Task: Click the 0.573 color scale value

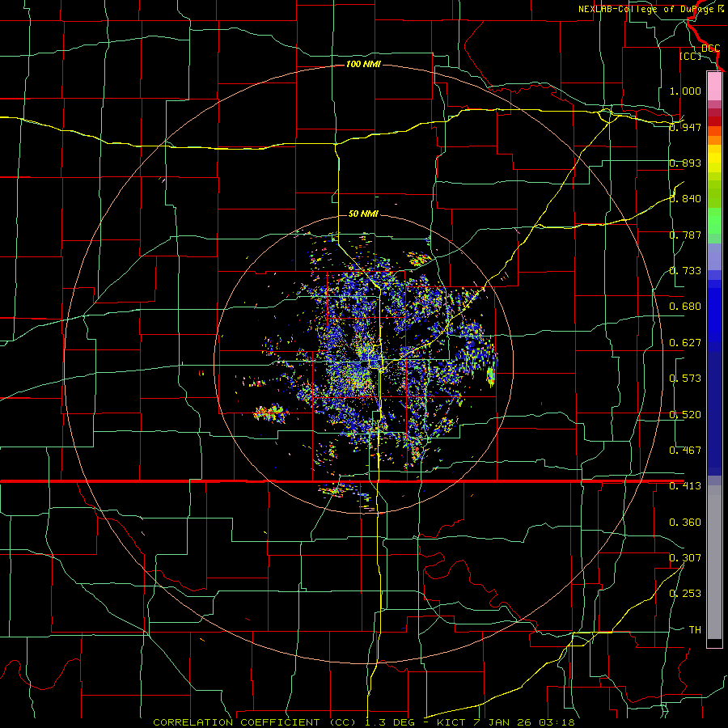Action: coord(685,379)
